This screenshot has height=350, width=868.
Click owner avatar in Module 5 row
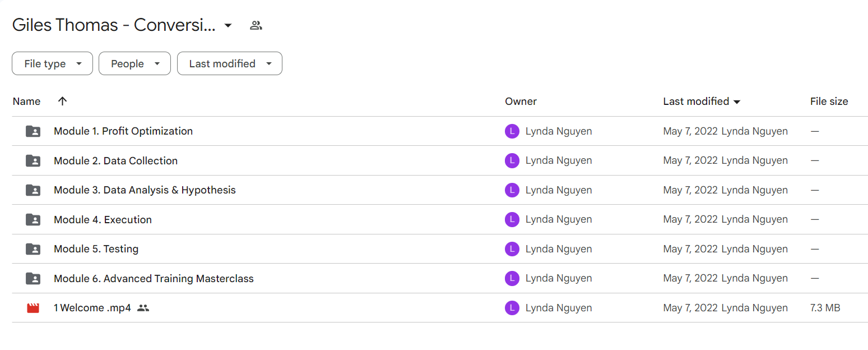point(512,249)
